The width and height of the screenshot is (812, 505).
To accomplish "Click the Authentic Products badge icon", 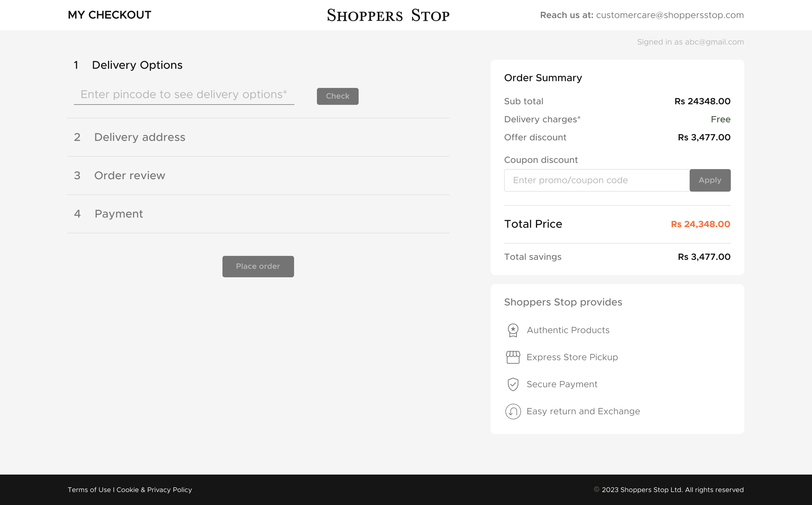I will click(x=513, y=330).
